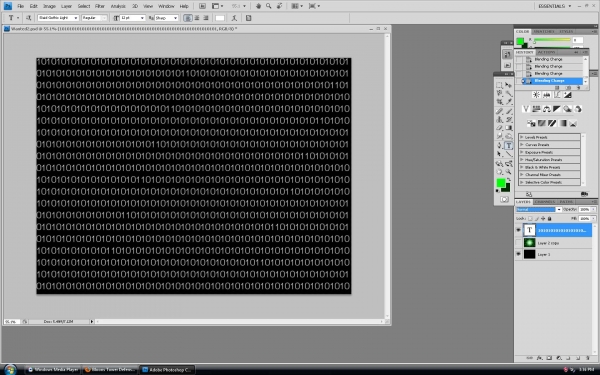600x375 pixels.
Task: Open the text color swatch in options bar
Action: pyautogui.click(x=220, y=18)
